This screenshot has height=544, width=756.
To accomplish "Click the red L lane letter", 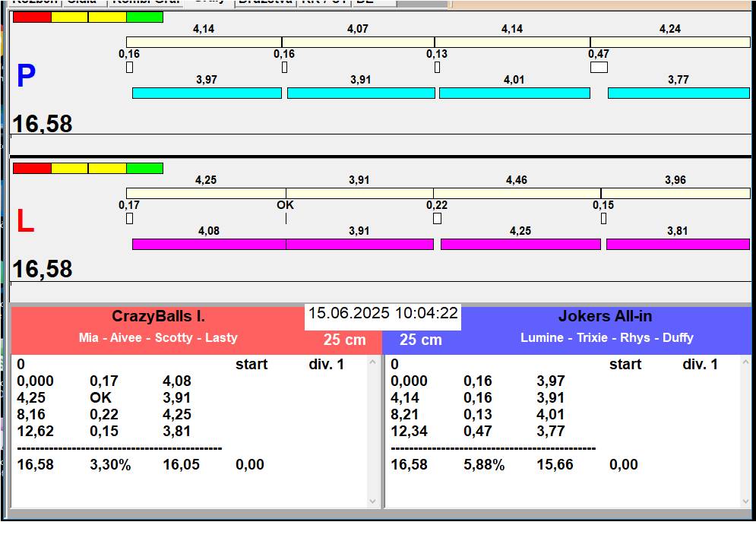I will [x=26, y=222].
